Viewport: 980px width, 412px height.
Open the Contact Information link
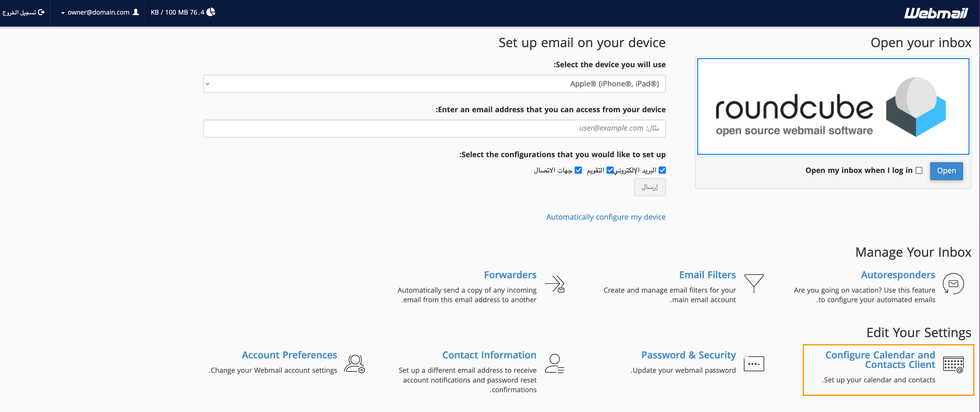tap(489, 355)
